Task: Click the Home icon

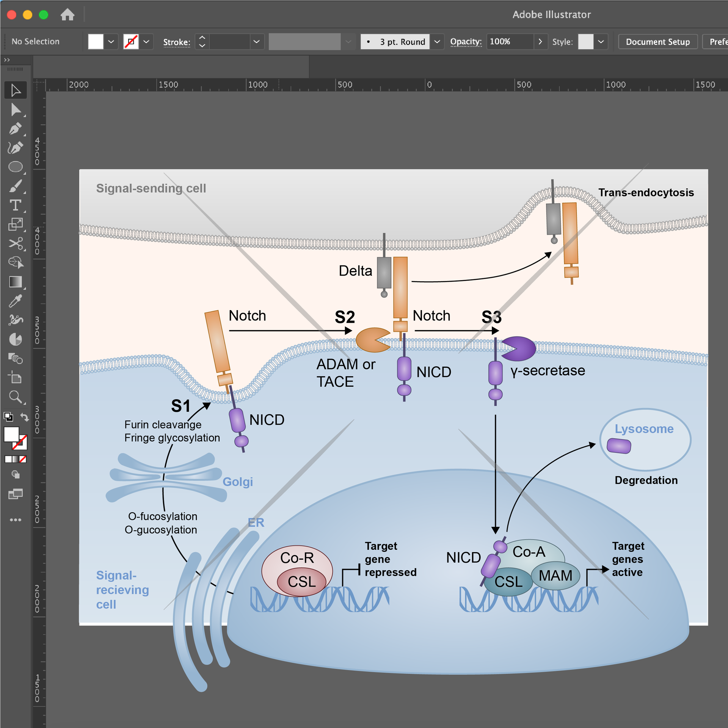Action: (x=67, y=15)
